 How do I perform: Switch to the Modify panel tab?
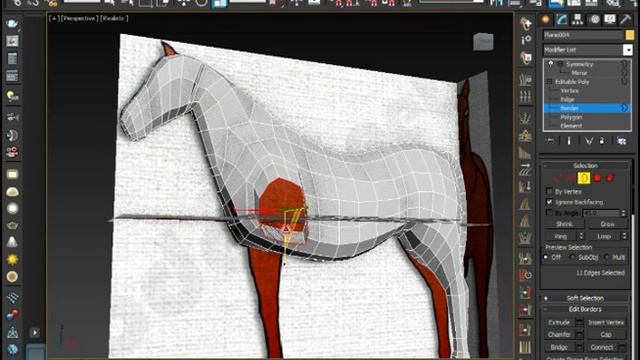[562, 19]
